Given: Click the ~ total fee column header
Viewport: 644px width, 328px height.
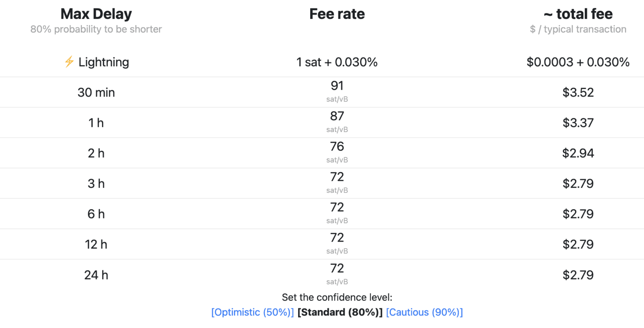Looking at the screenshot, I should (x=578, y=14).
